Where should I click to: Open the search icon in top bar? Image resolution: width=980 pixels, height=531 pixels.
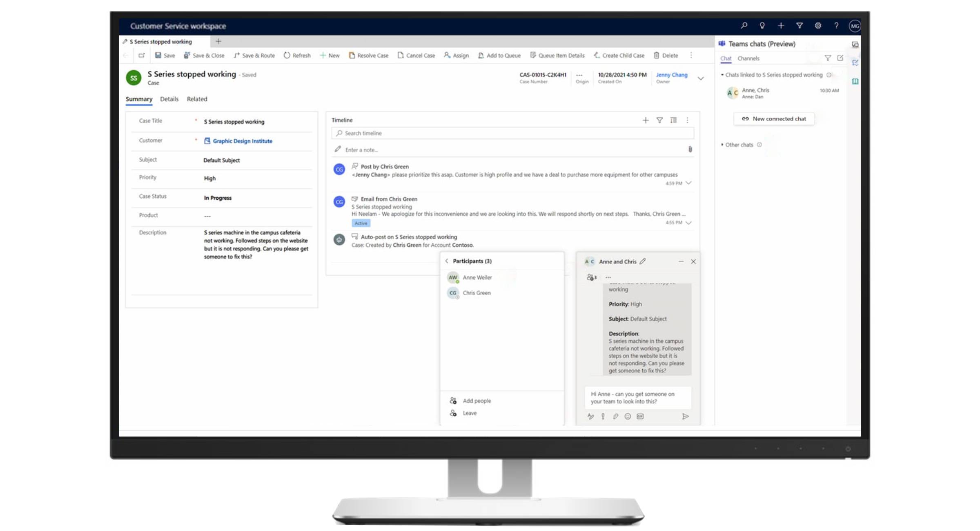coord(744,25)
